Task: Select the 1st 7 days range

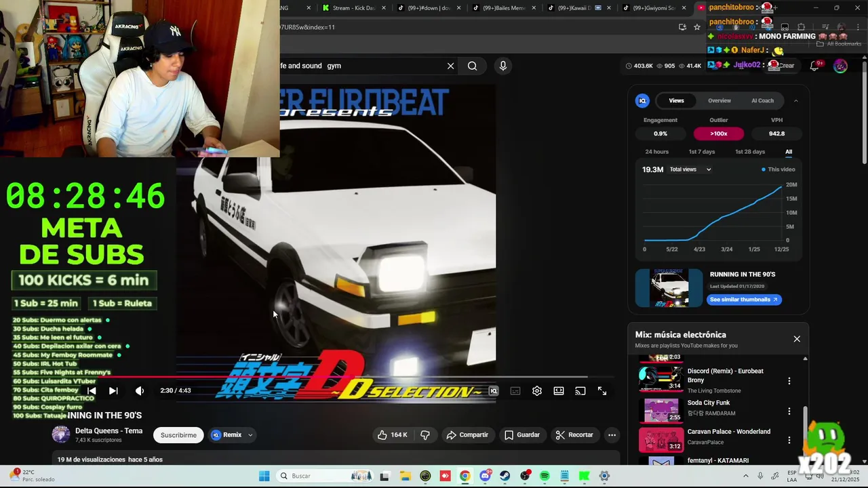Action: [x=702, y=152]
